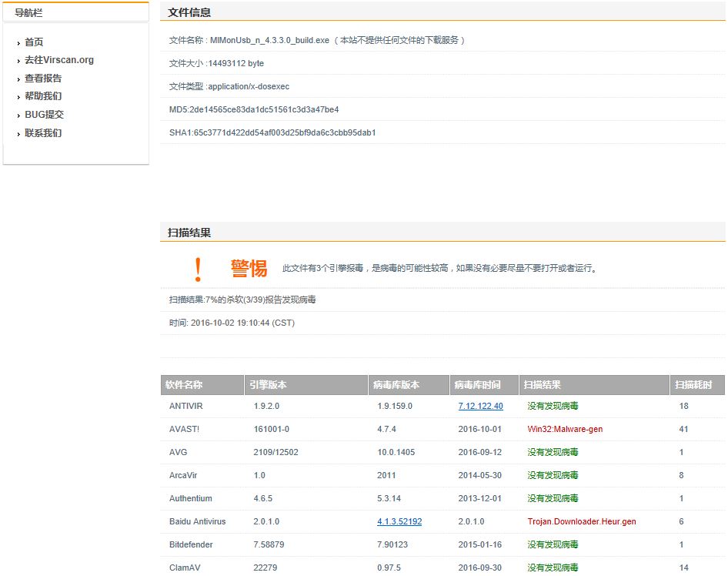The width and height of the screenshot is (728, 576).
Task: Click the Win32:Malware-gen result for AVAST!
Action: 565,429
